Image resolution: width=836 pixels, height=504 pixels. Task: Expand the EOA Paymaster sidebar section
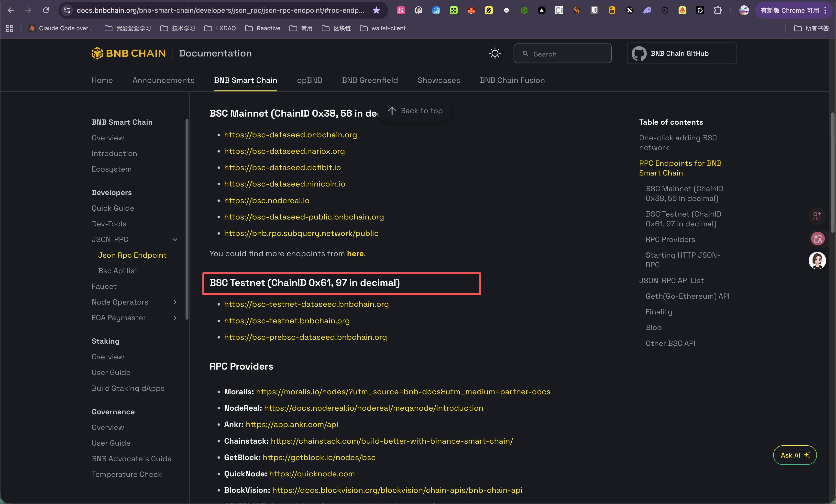coord(175,318)
